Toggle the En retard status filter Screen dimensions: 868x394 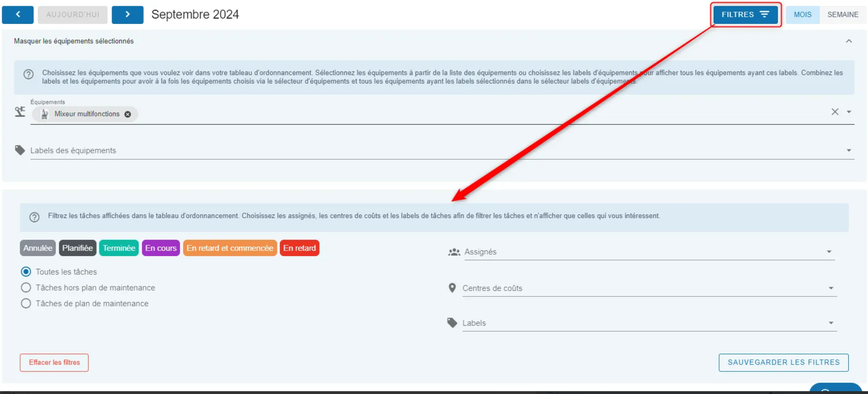pyautogui.click(x=300, y=248)
